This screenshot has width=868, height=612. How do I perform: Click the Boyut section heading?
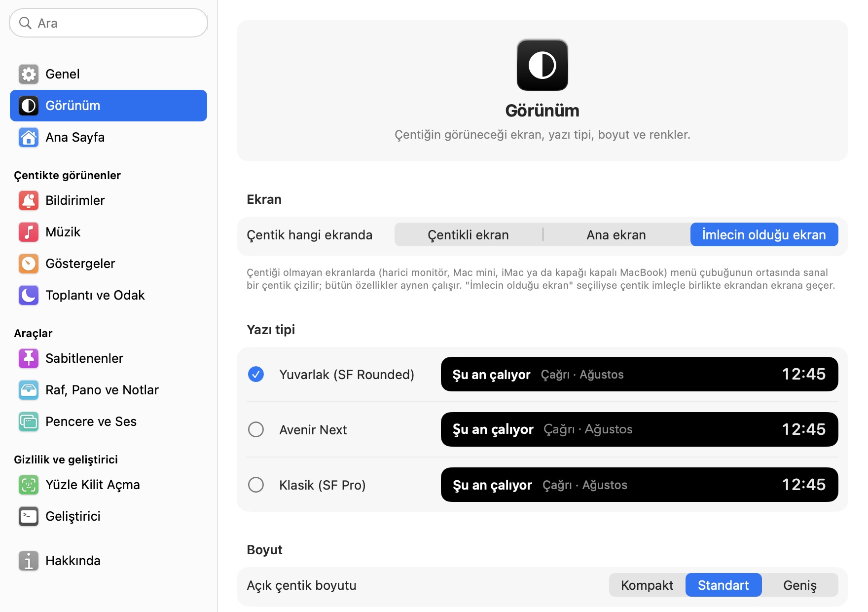(x=264, y=550)
